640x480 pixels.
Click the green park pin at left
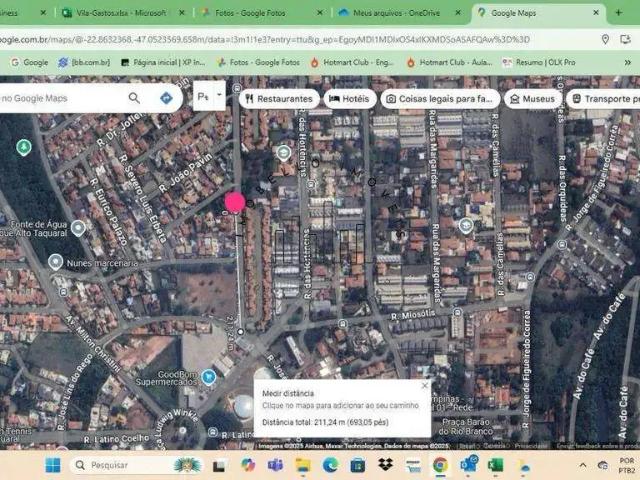click(x=24, y=147)
